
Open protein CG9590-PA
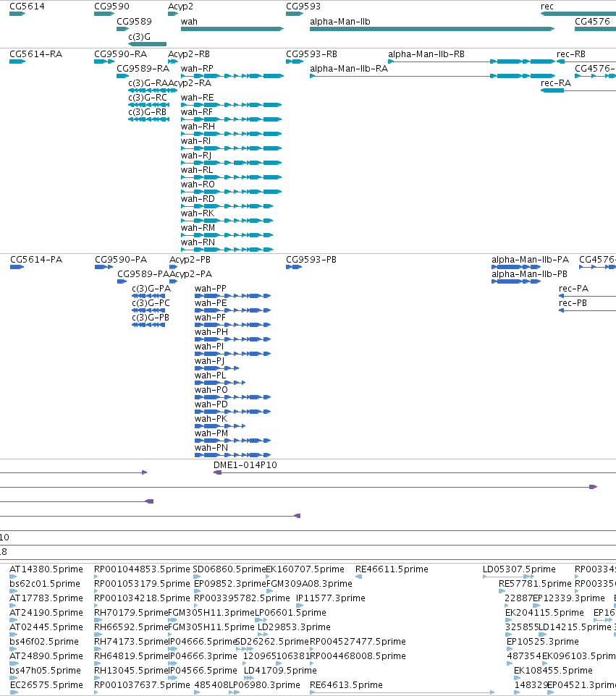coord(121,260)
